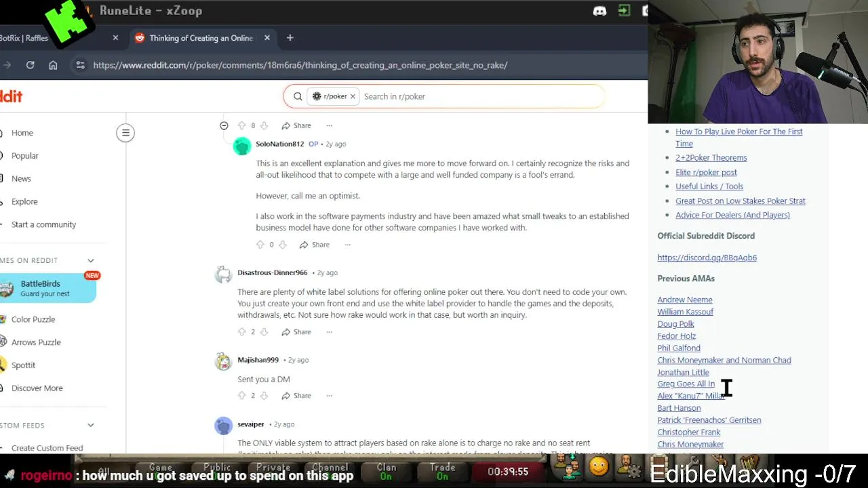Screen dimensions: 868x488
Task: Collapse sidebar using hamburger button
Action: click(x=125, y=133)
